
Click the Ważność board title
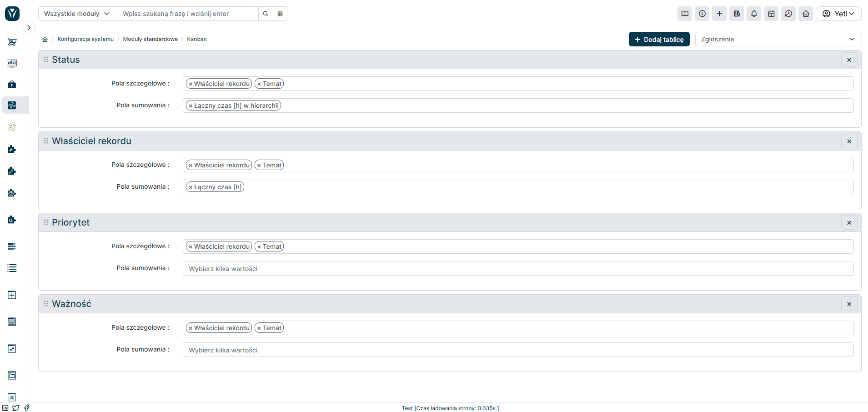71,304
